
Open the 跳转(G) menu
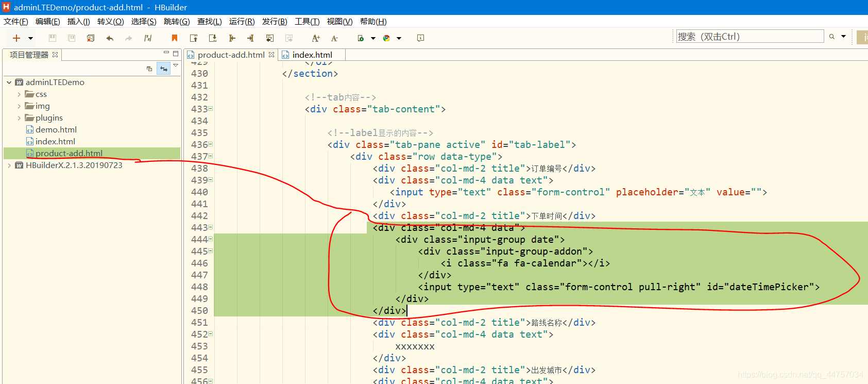177,22
